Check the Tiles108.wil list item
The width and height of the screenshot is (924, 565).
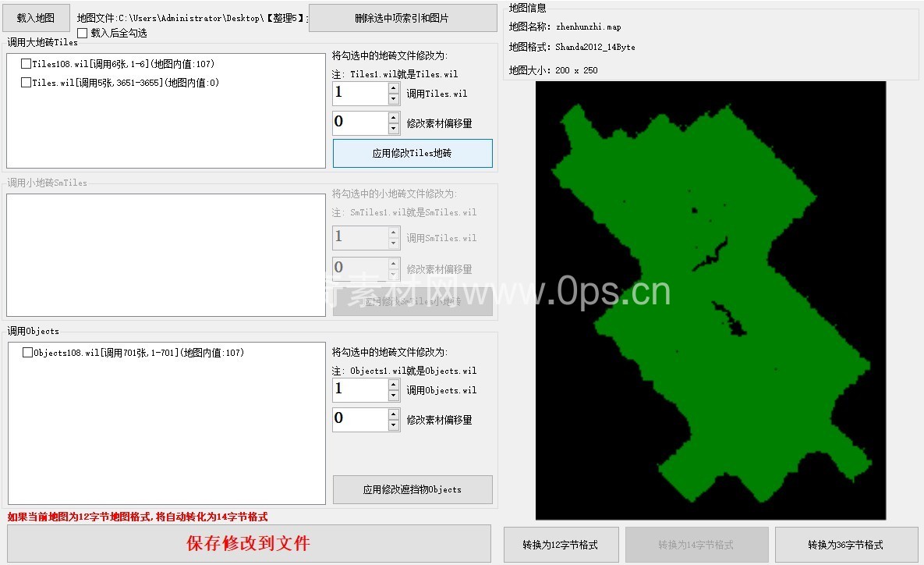[x=27, y=64]
